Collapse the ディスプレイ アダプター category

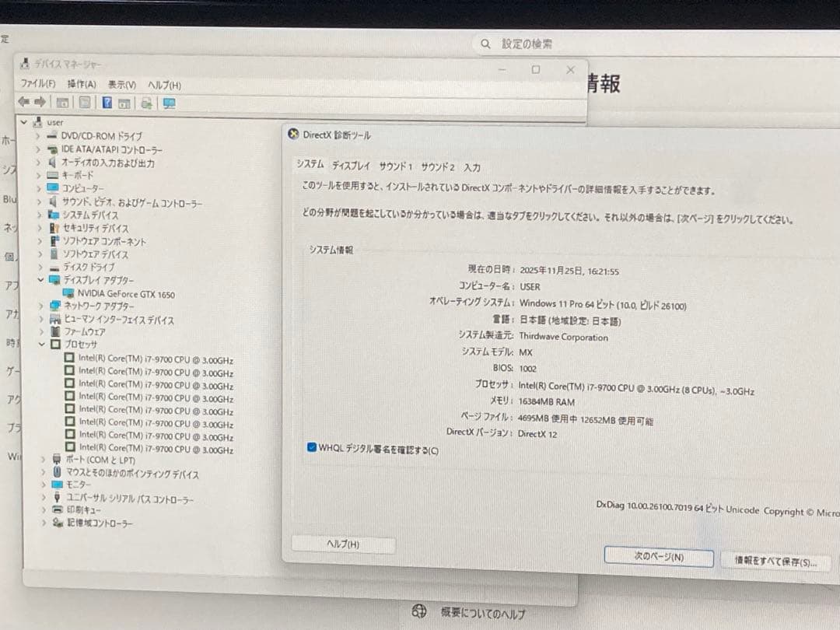click(x=41, y=280)
